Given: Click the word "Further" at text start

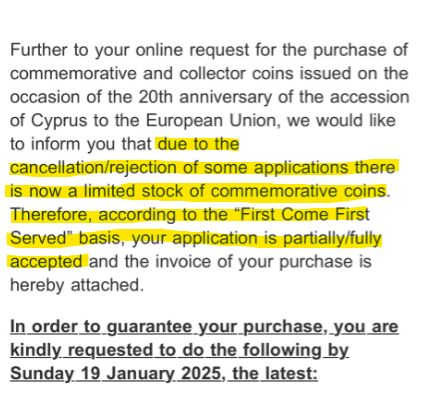Looking at the screenshot, I should click(38, 50).
